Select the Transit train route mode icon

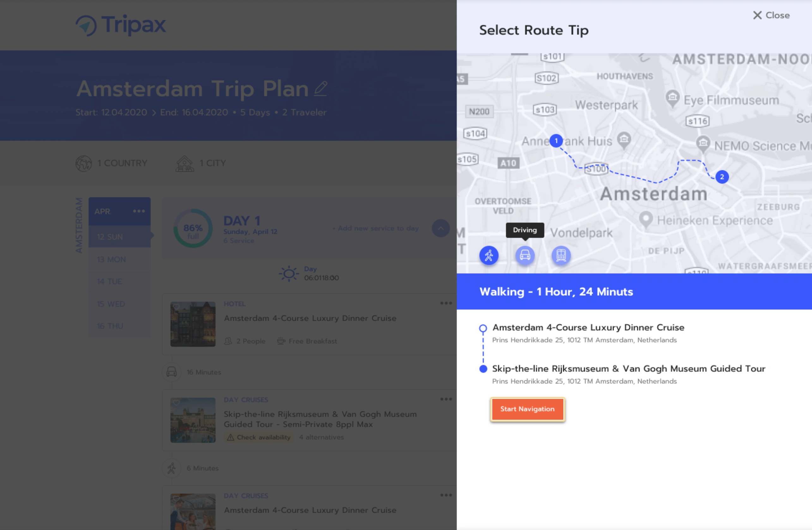coord(561,255)
